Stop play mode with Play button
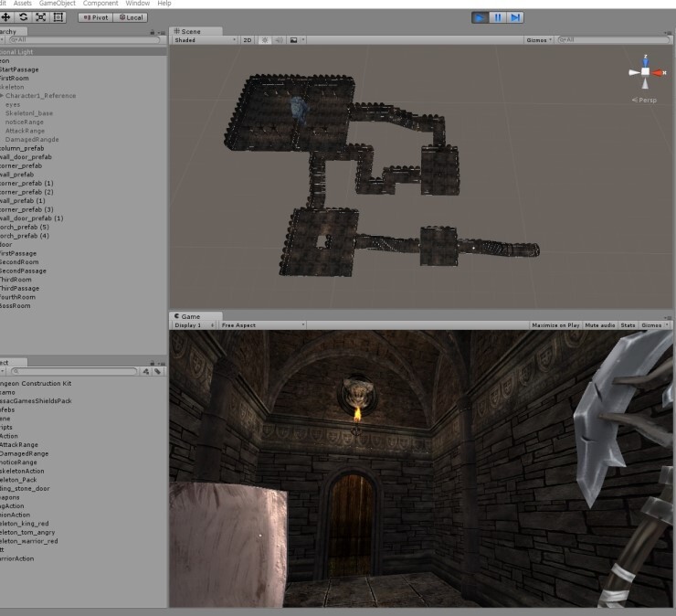 click(x=480, y=17)
